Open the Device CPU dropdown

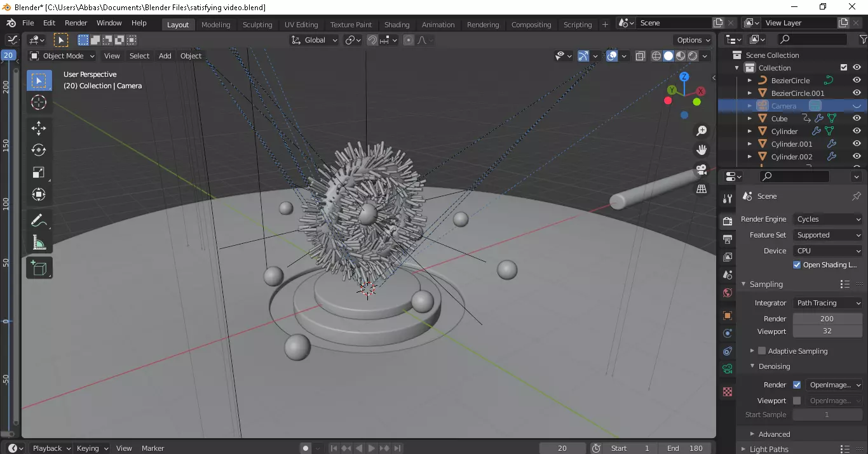(x=829, y=251)
